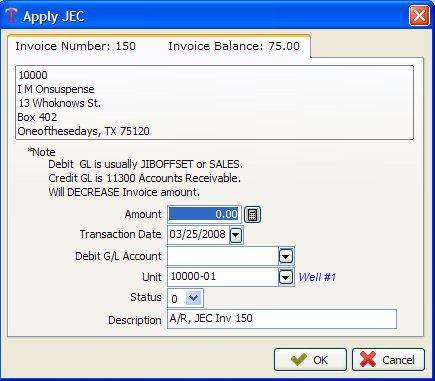The height and width of the screenshot is (381, 435).
Task: Click 'Oneofthesedays, TX 75120' text
Action: point(83,131)
